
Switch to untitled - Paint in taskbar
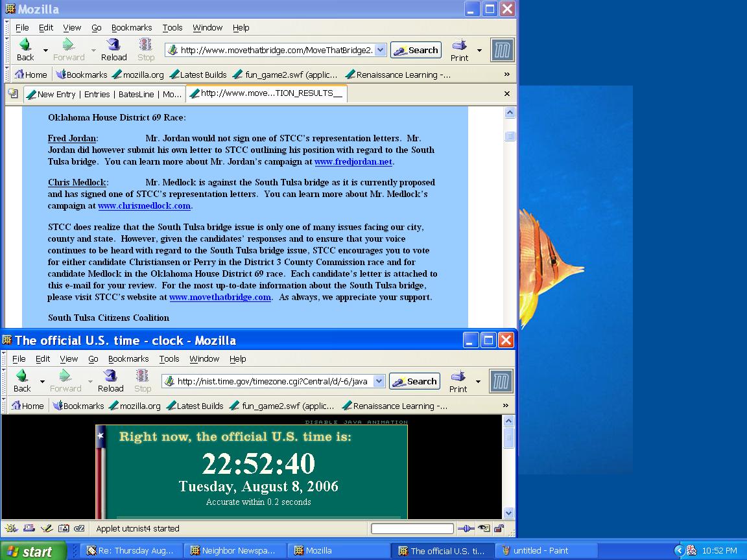point(546,551)
